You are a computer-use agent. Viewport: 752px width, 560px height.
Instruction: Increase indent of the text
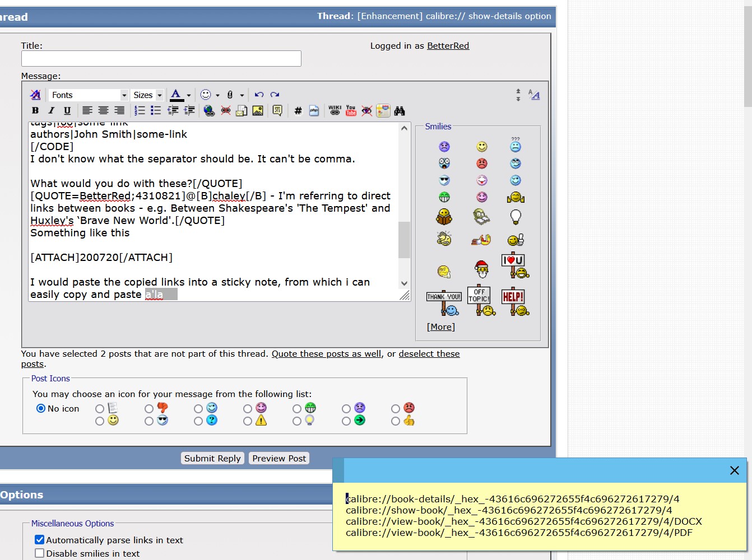[189, 111]
